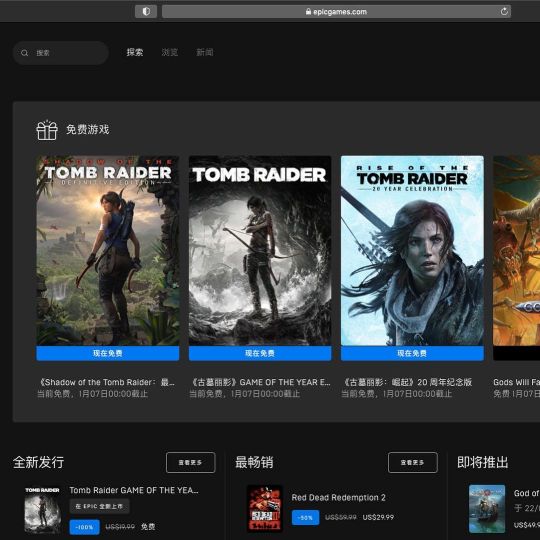Click the US$59.99 original price
Image resolution: width=540 pixels, height=540 pixels.
pos(341,517)
